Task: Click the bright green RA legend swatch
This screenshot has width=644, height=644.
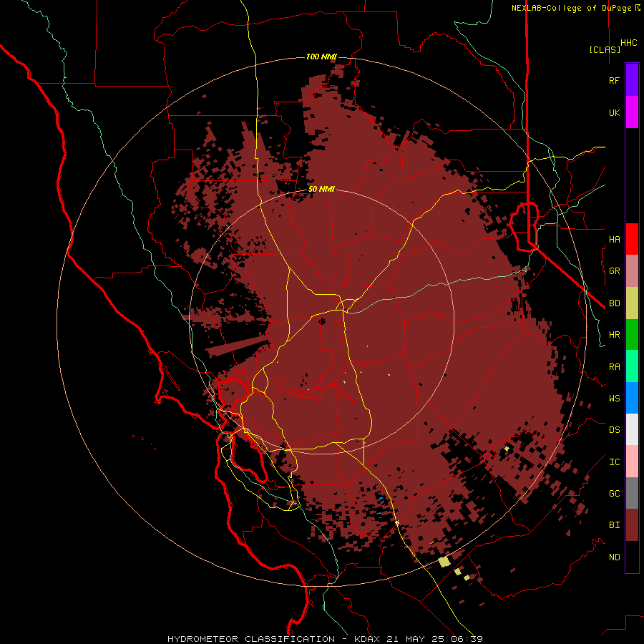Action: 632,366
